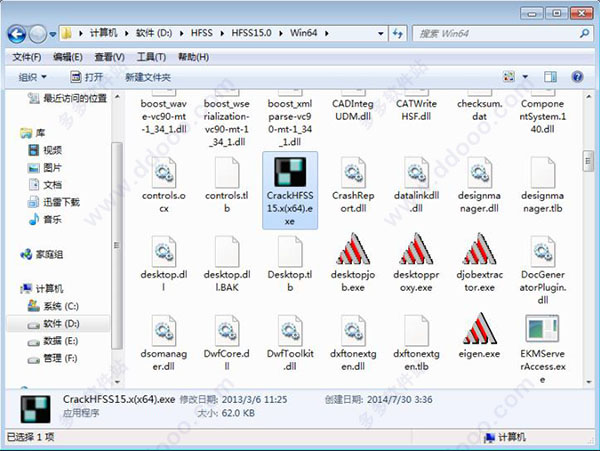Click the Back navigation arrow
Viewport: 600px width, 451px height.
click(x=17, y=34)
